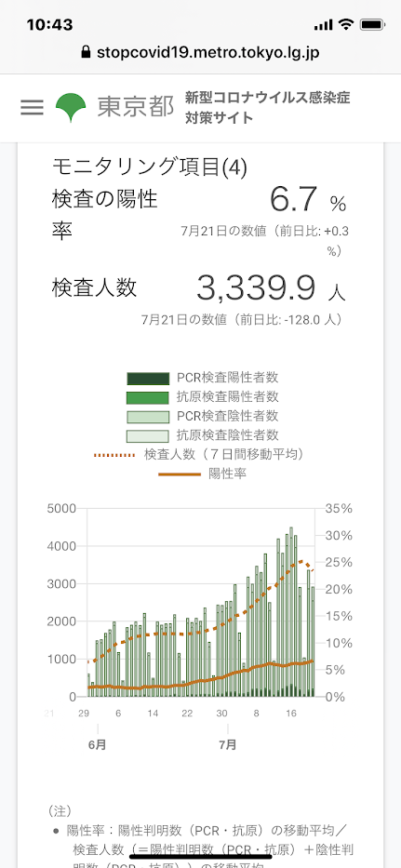Tap the home indicator bar at bottom

pos(201,856)
